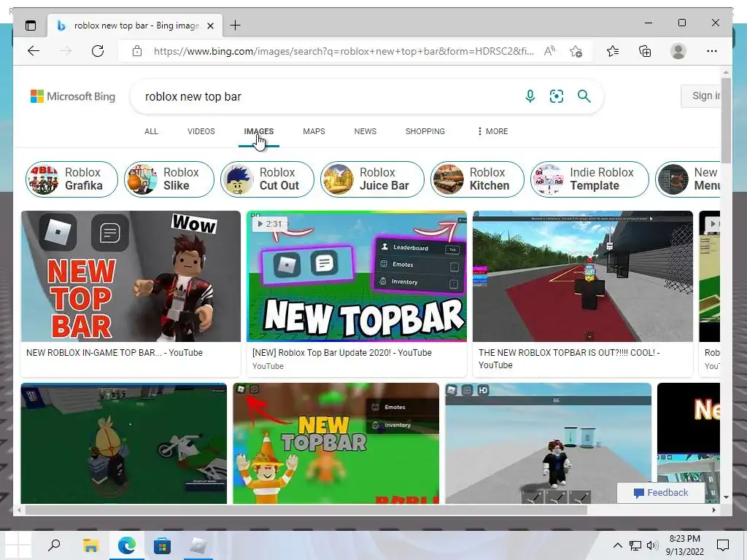Click the browser back arrow
This screenshot has width=747, height=560.
[x=34, y=51]
